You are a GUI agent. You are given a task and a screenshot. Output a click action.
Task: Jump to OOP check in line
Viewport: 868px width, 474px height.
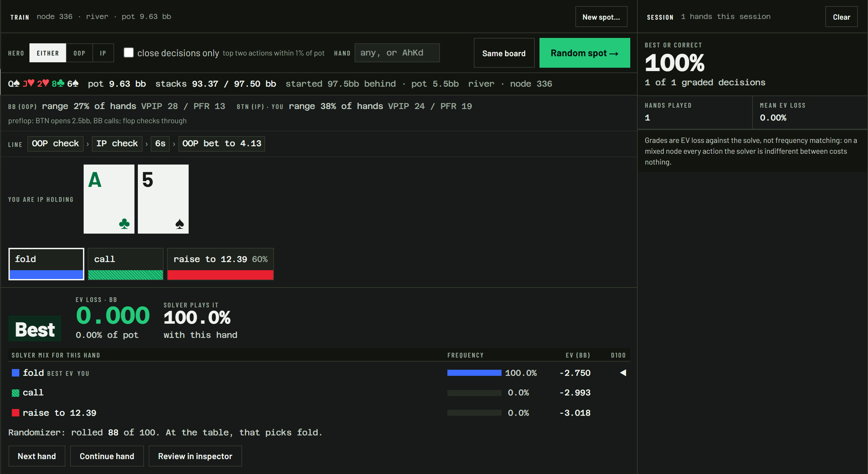point(55,144)
